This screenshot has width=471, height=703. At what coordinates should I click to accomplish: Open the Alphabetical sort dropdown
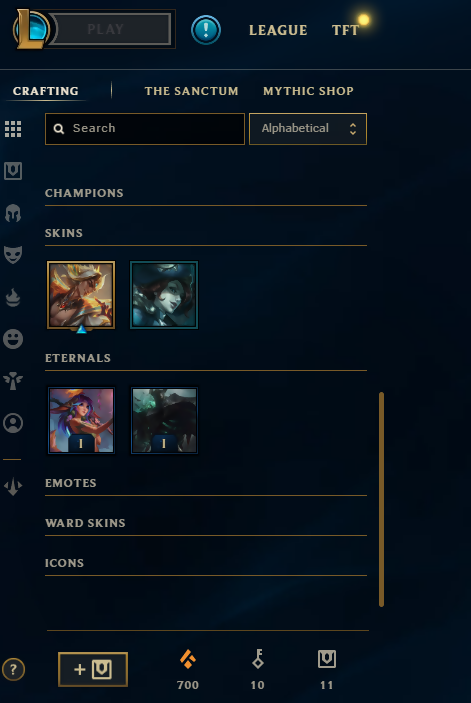point(308,129)
